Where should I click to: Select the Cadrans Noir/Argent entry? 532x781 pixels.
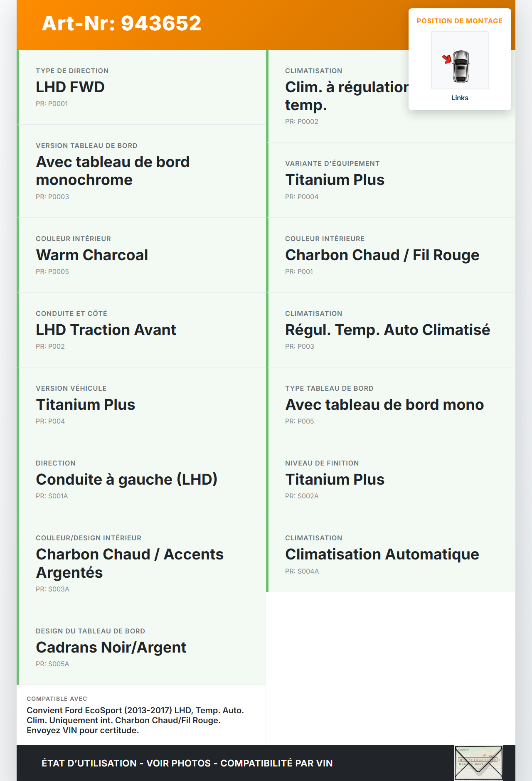pos(111,648)
